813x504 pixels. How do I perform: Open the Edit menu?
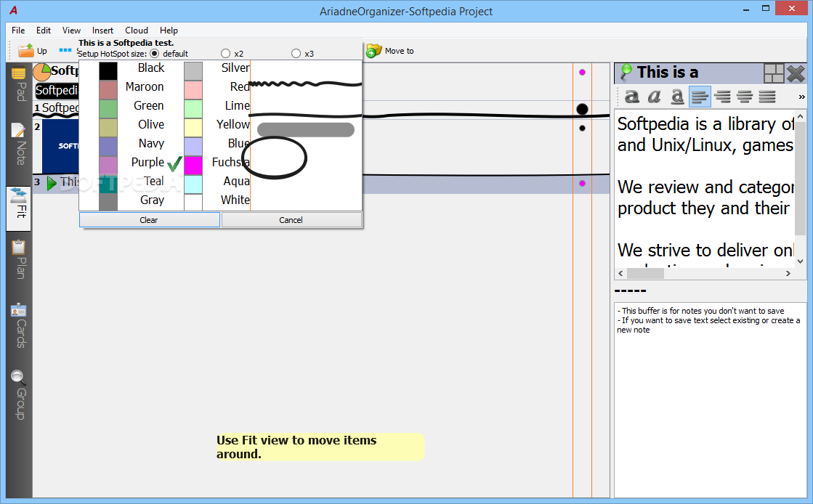pos(44,30)
